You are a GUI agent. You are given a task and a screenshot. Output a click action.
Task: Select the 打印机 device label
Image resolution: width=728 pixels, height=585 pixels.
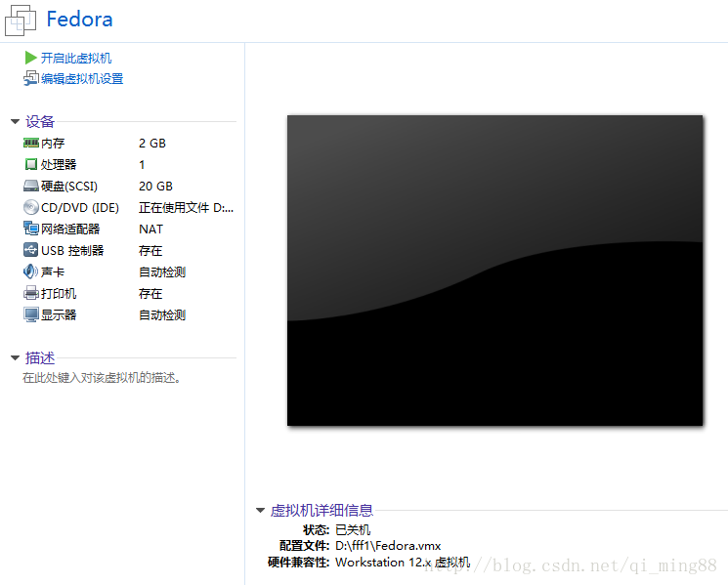pos(59,293)
